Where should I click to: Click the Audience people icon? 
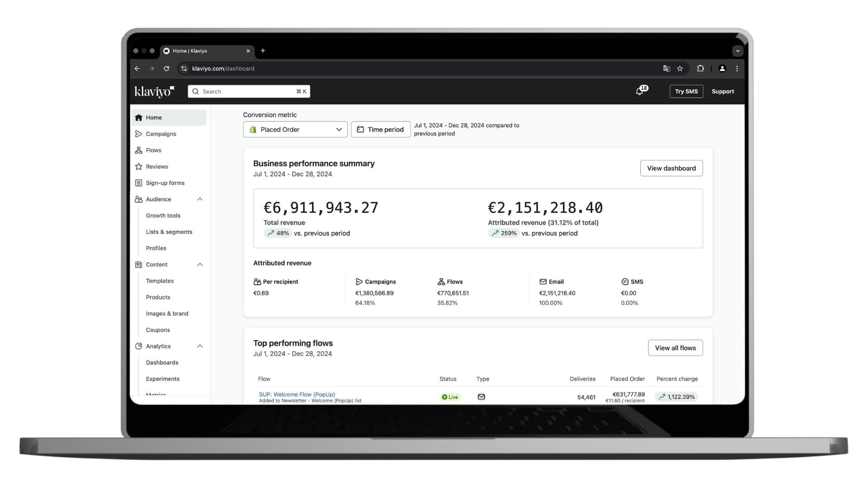(139, 199)
